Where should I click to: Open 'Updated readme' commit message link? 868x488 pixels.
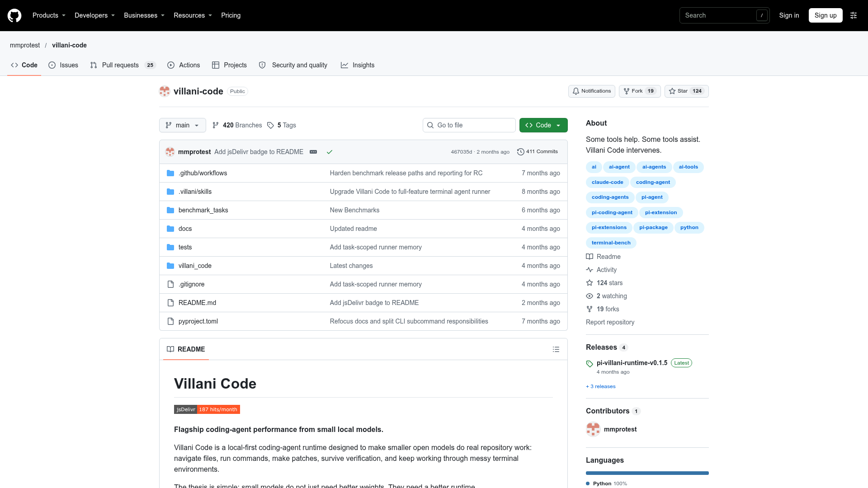pos(353,229)
